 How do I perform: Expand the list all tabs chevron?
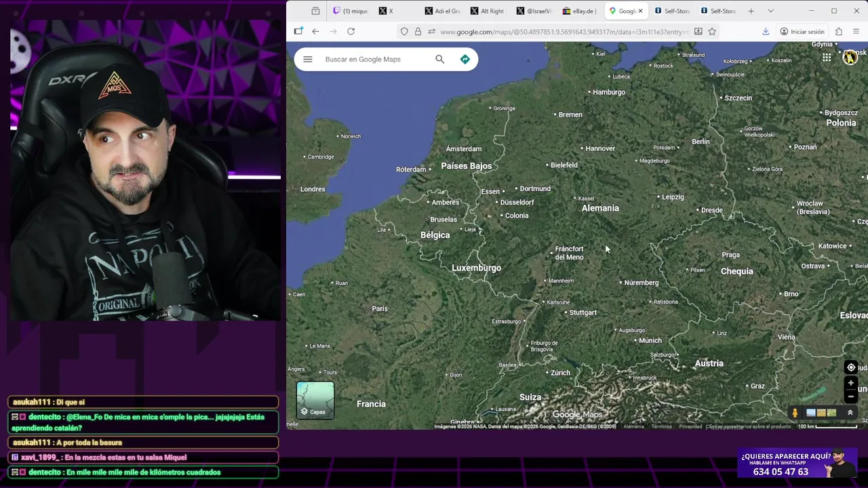click(770, 11)
